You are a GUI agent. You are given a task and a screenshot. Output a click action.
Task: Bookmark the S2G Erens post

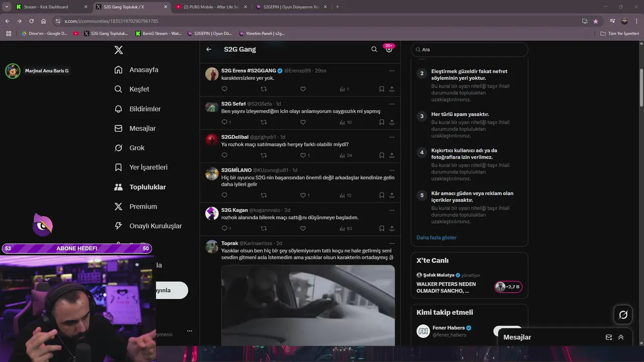point(381,89)
